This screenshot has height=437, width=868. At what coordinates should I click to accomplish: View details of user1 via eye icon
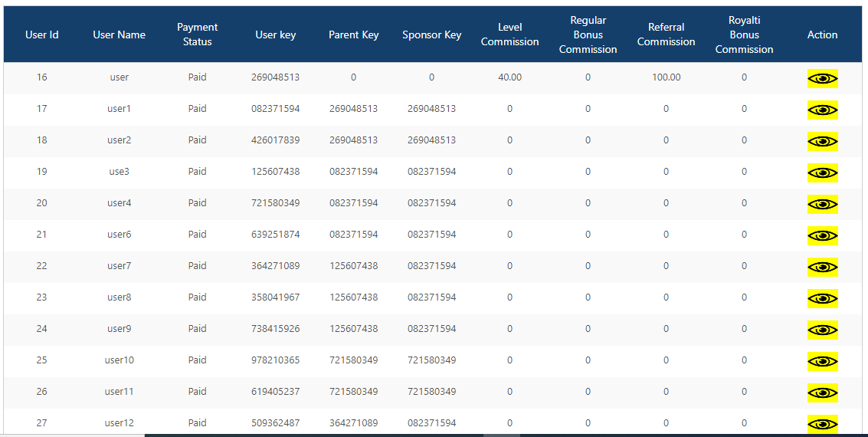point(822,110)
